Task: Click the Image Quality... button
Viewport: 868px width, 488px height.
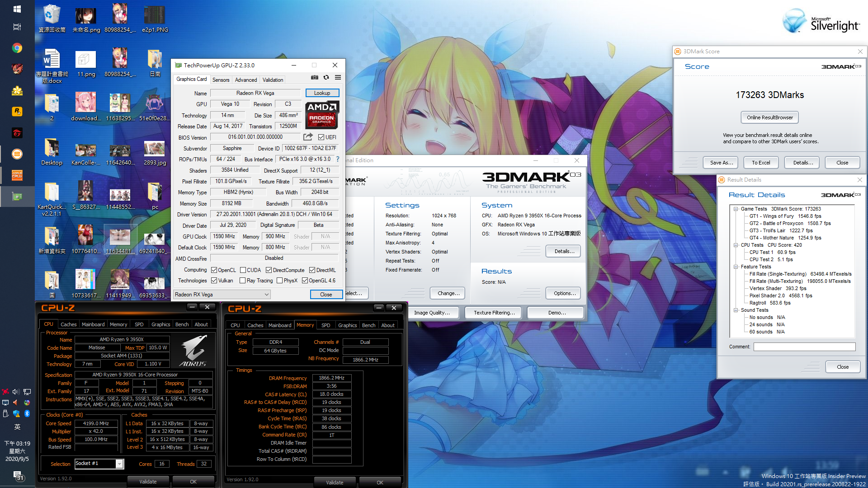Action: point(432,313)
